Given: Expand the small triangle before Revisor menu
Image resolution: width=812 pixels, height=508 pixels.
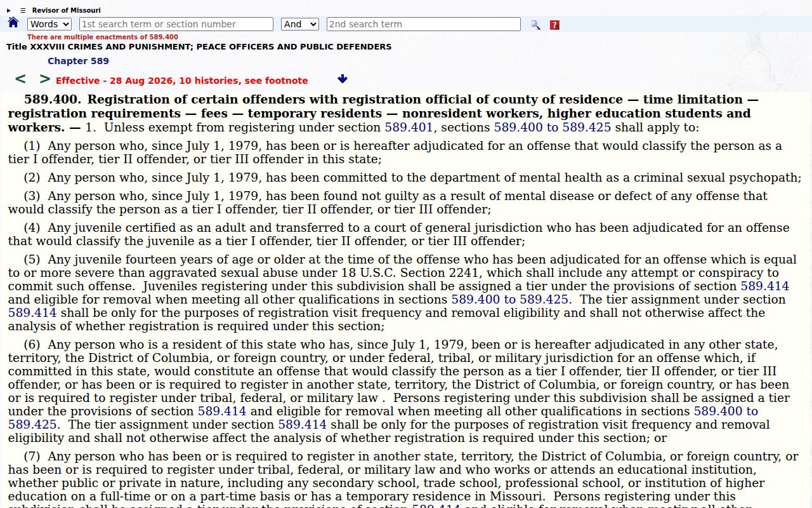Looking at the screenshot, I should (9, 10).
